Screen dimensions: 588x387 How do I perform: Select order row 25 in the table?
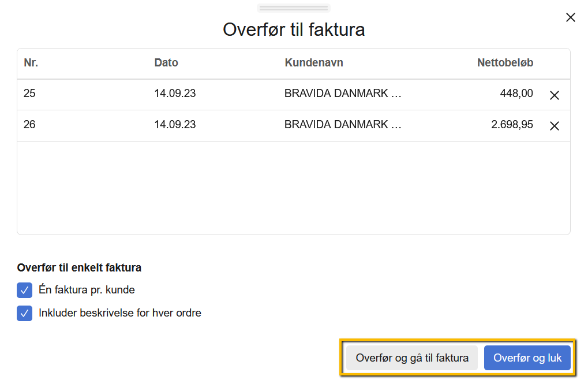click(x=231, y=95)
